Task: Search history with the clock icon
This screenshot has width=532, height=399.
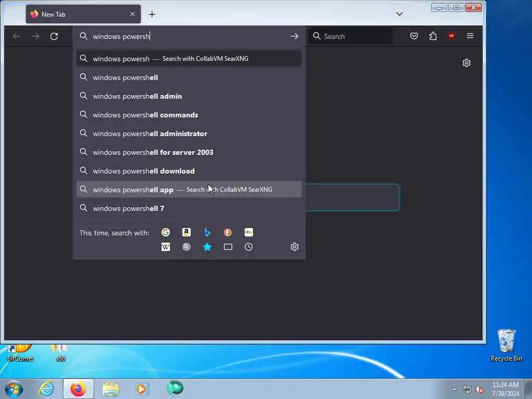Action: (x=249, y=247)
